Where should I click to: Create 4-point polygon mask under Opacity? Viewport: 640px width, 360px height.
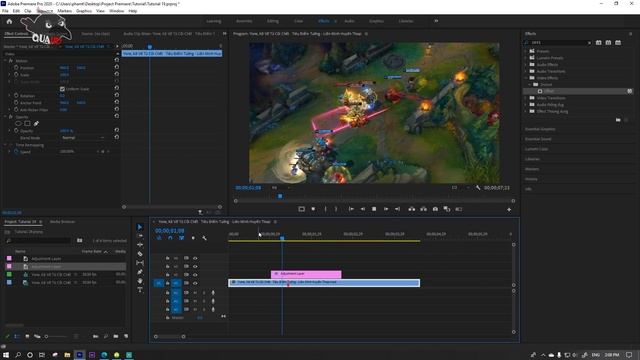click(x=27, y=123)
